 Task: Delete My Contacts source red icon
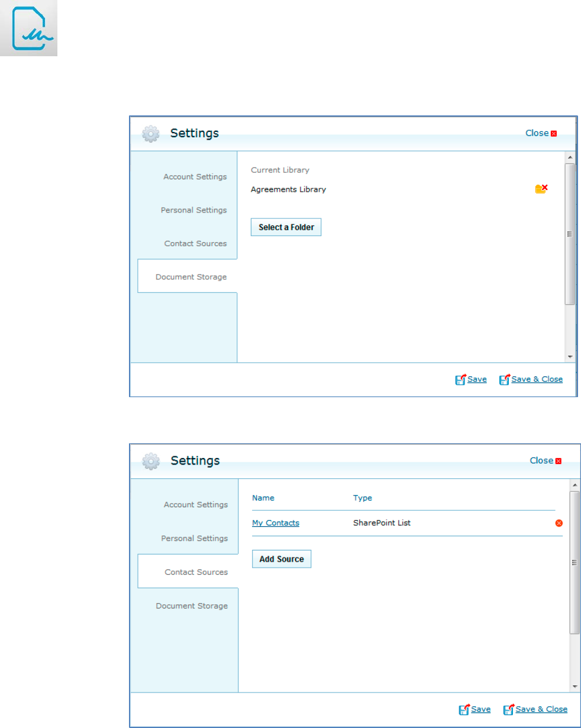559,523
